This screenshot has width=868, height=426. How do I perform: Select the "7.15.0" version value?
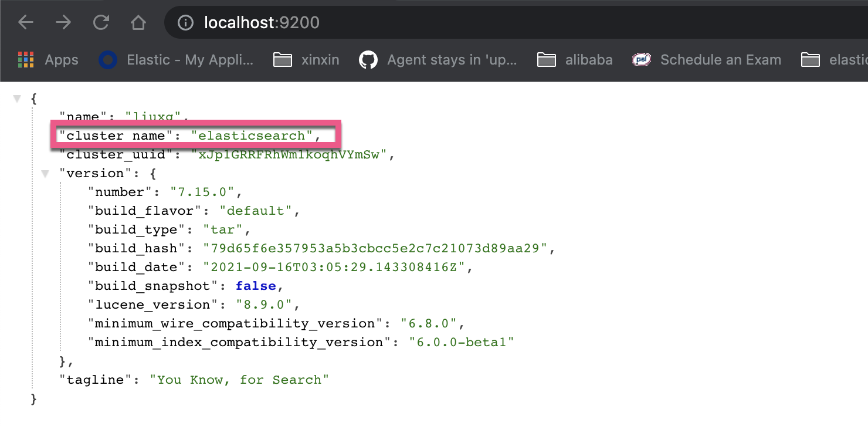pyautogui.click(x=202, y=192)
